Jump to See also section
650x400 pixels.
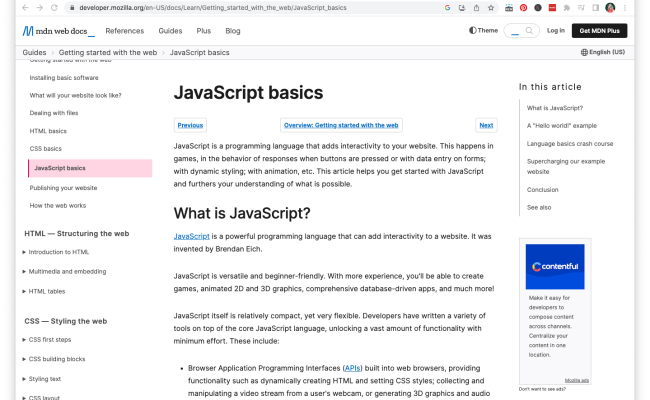click(x=539, y=207)
